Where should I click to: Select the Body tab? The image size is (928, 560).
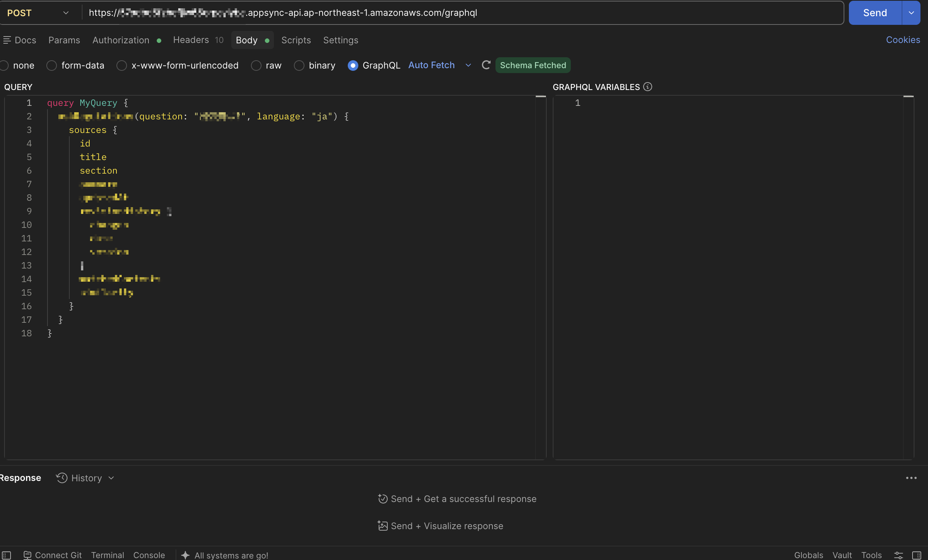(x=252, y=40)
